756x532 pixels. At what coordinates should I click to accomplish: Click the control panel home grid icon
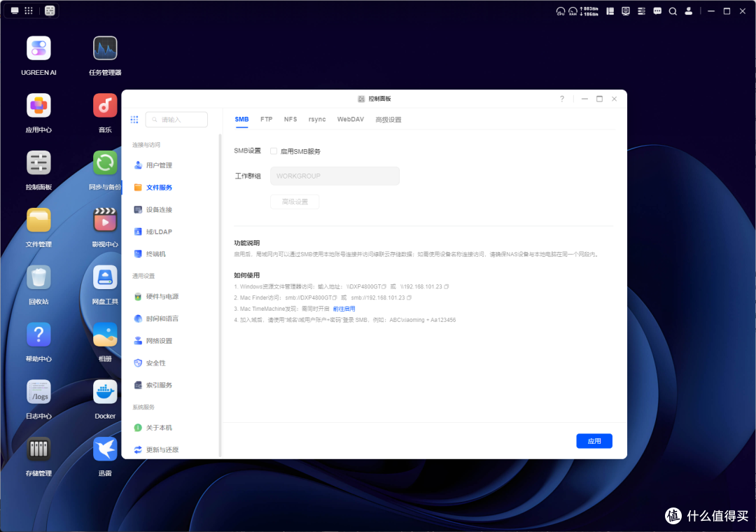click(x=134, y=119)
